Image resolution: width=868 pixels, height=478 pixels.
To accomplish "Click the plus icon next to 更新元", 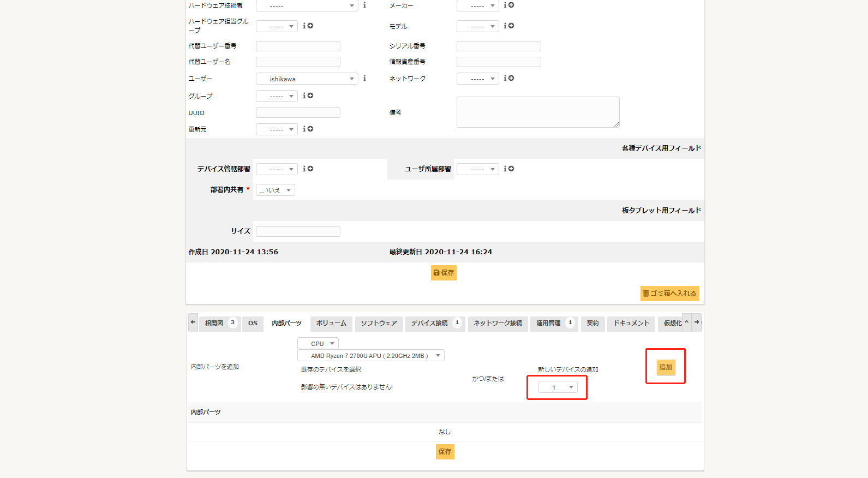I will pyautogui.click(x=310, y=129).
